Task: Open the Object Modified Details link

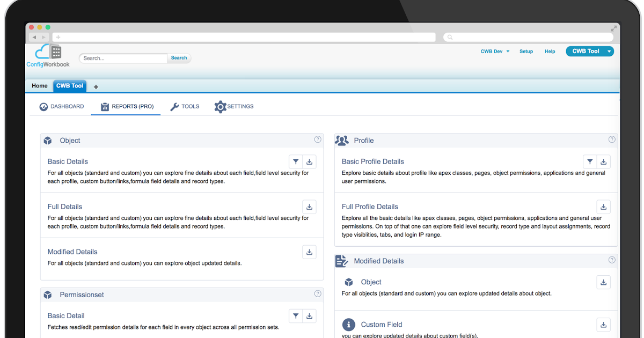Action: [x=72, y=252]
